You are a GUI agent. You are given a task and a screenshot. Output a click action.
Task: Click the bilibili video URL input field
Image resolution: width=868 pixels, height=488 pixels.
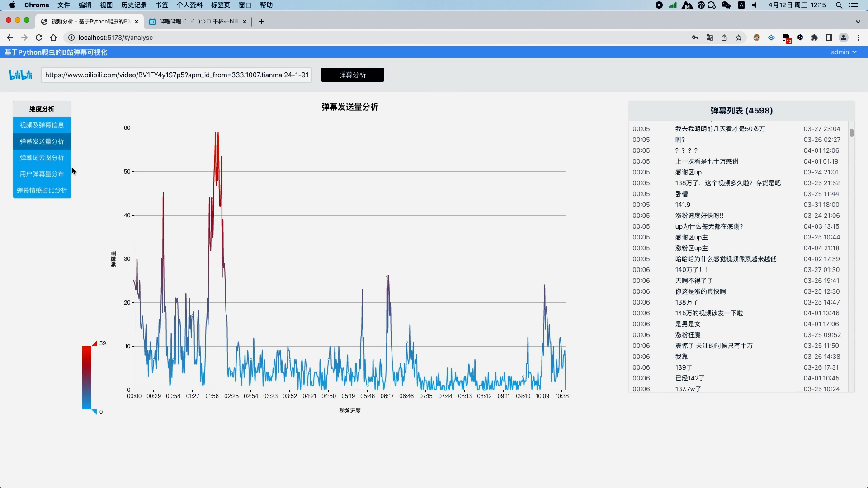pos(176,75)
